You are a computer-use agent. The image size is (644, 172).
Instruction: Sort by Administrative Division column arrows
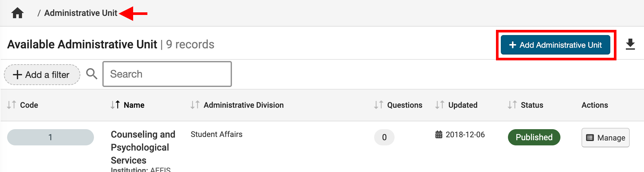coord(195,105)
